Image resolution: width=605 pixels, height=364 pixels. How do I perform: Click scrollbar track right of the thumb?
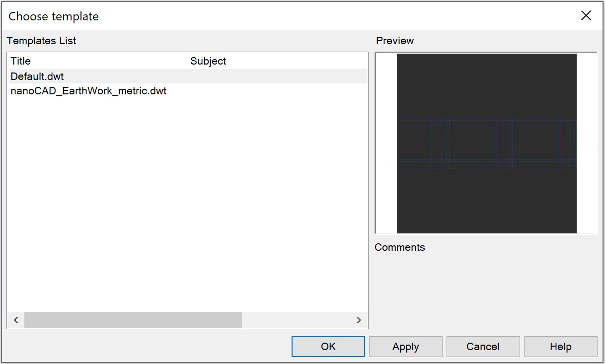pyautogui.click(x=297, y=320)
